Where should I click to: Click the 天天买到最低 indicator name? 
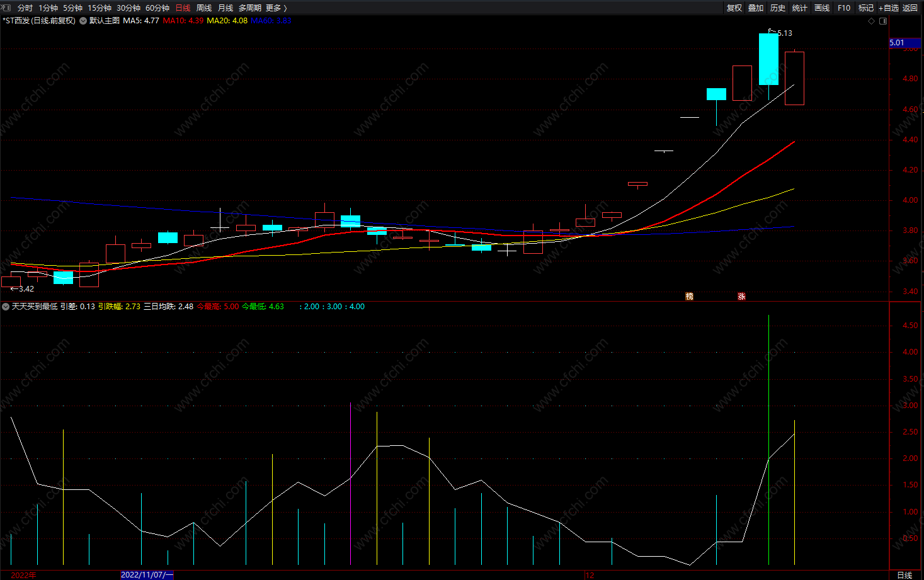click(35, 307)
